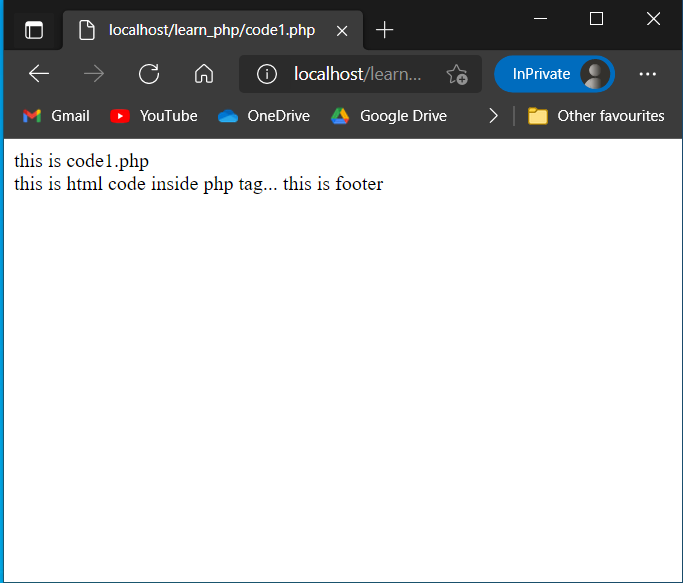Click the 'this is code1.php' page text
Image resolution: width=683 pixels, height=583 pixels.
click(x=81, y=162)
